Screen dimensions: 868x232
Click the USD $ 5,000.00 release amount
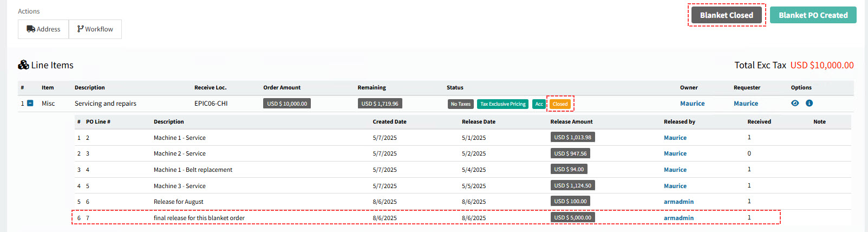(572, 217)
